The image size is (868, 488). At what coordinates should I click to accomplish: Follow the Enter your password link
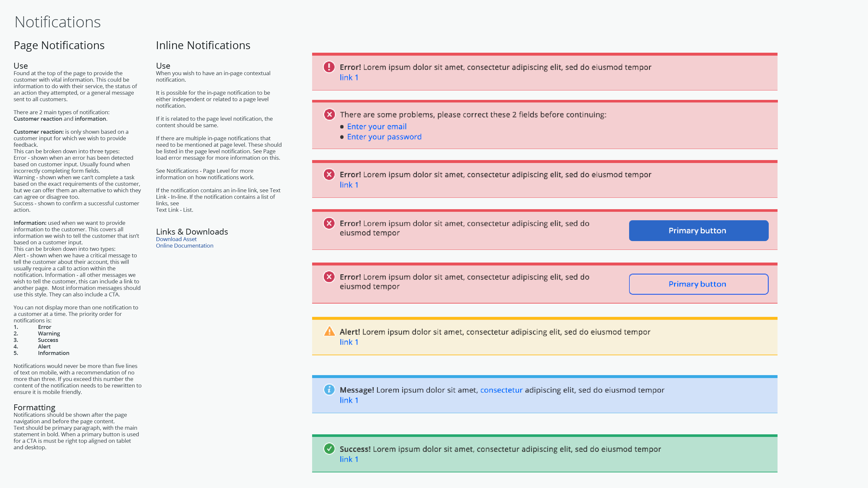pyautogui.click(x=384, y=137)
